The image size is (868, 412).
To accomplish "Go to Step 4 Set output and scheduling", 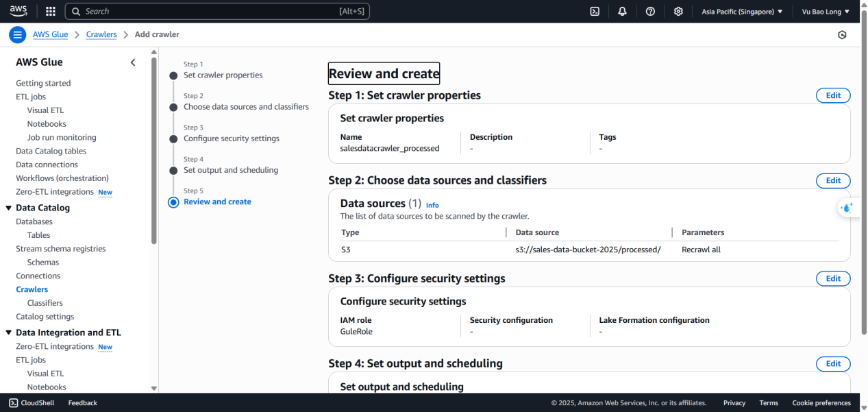I will (x=231, y=170).
